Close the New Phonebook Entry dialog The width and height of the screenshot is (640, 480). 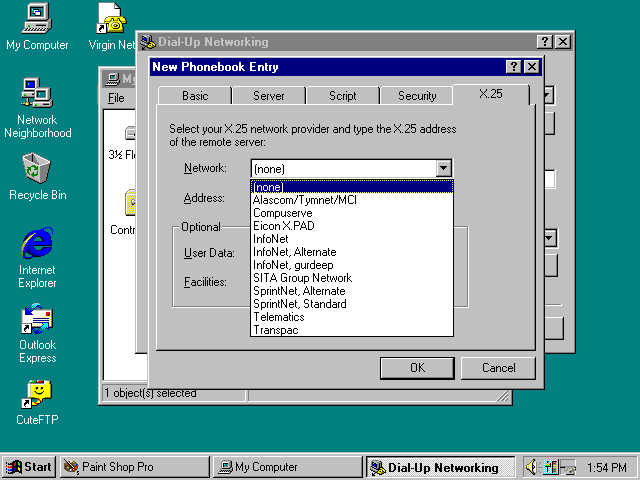coord(532,67)
